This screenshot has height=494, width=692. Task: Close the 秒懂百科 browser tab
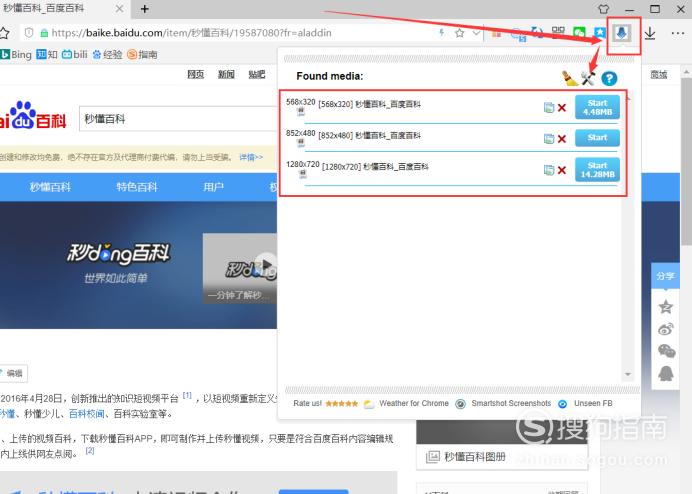coord(119,8)
